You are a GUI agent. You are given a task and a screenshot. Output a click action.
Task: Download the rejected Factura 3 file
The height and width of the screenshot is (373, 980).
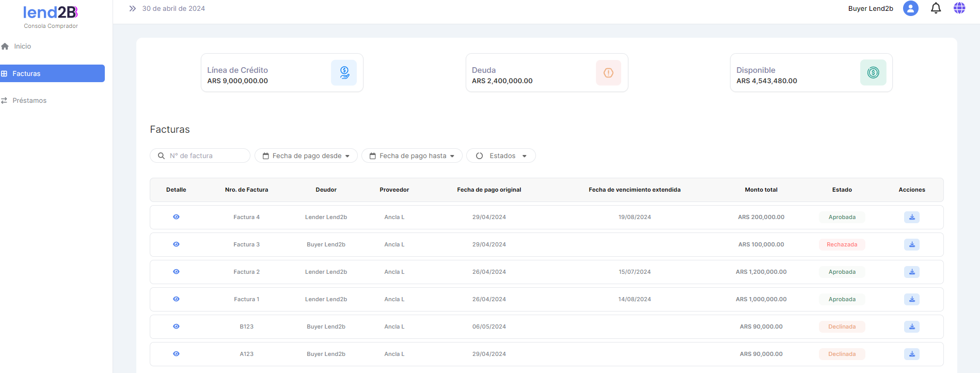(912, 245)
